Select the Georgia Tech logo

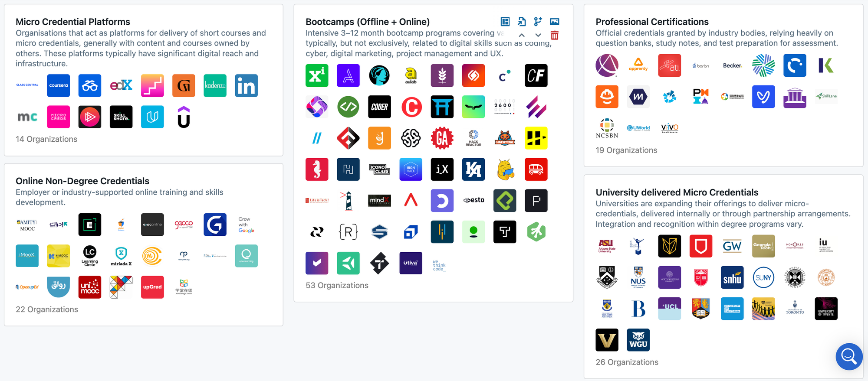pos(763,246)
